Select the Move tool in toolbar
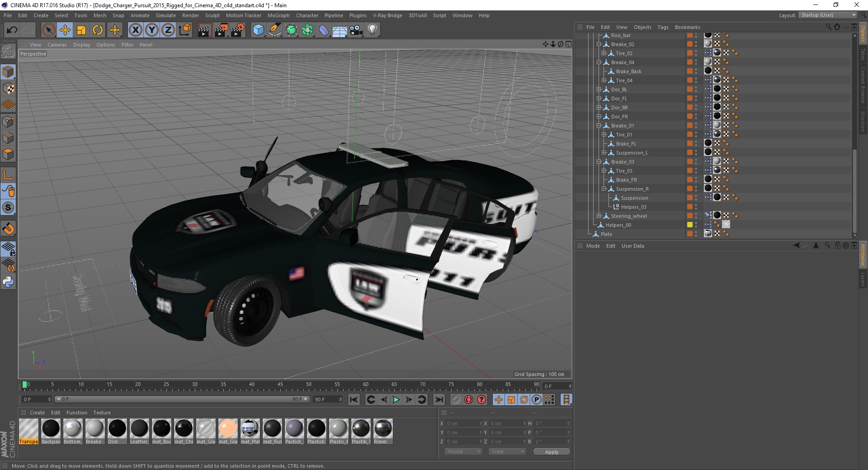 click(65, 30)
